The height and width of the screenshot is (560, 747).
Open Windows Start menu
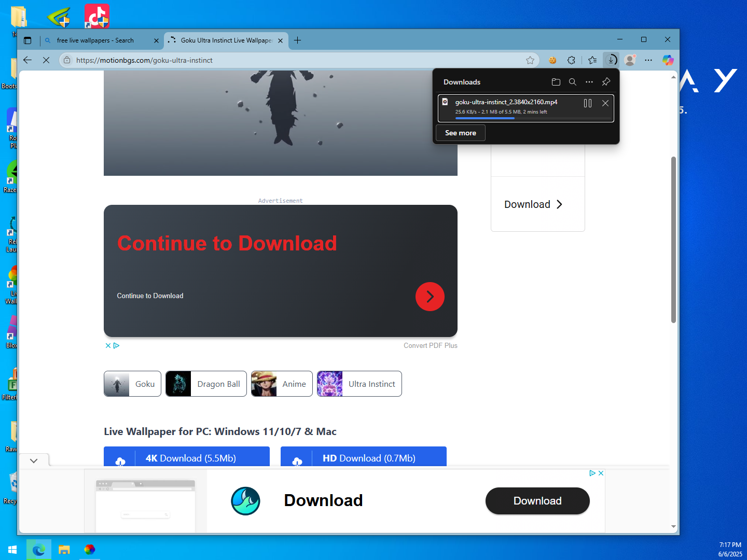pyautogui.click(x=12, y=550)
